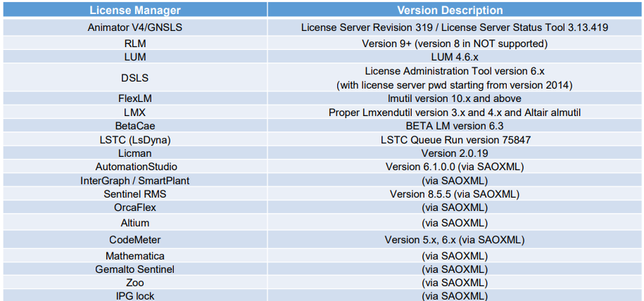Click the 'Version 2.0.19' cell

pyautogui.click(x=455, y=153)
